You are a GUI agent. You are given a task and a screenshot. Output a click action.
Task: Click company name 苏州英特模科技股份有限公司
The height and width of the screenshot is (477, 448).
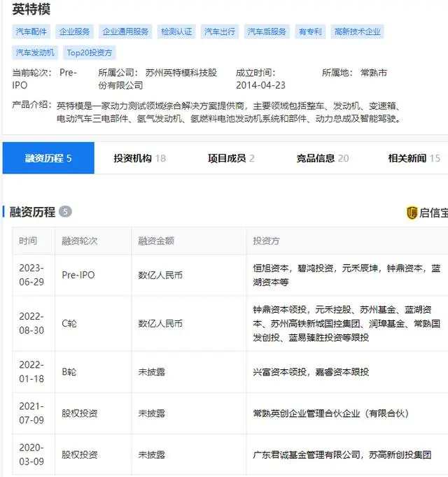(x=157, y=79)
